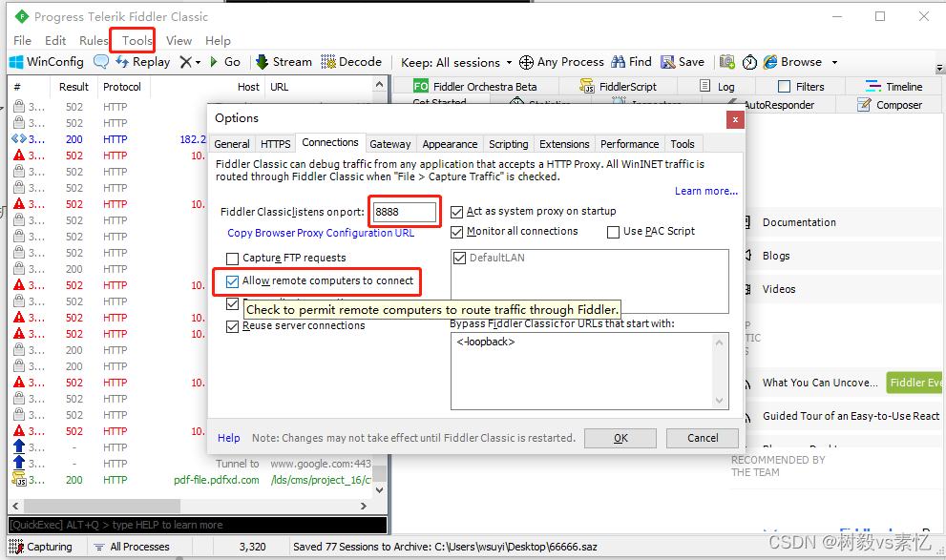The image size is (946, 560).
Task: Switch to the Performance options tab
Action: click(629, 144)
